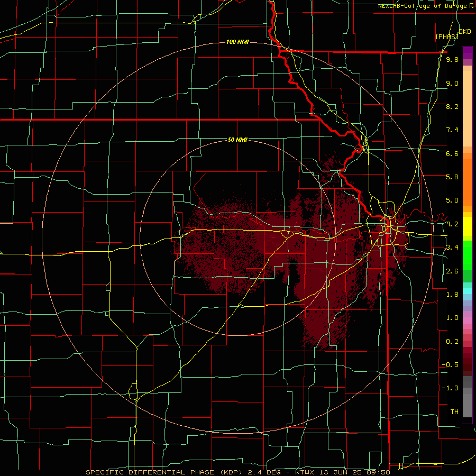Screen dimensions: 476x476
Task: Click the 18 JUN 25 09:50 timestamp
Action: pyautogui.click(x=354, y=472)
